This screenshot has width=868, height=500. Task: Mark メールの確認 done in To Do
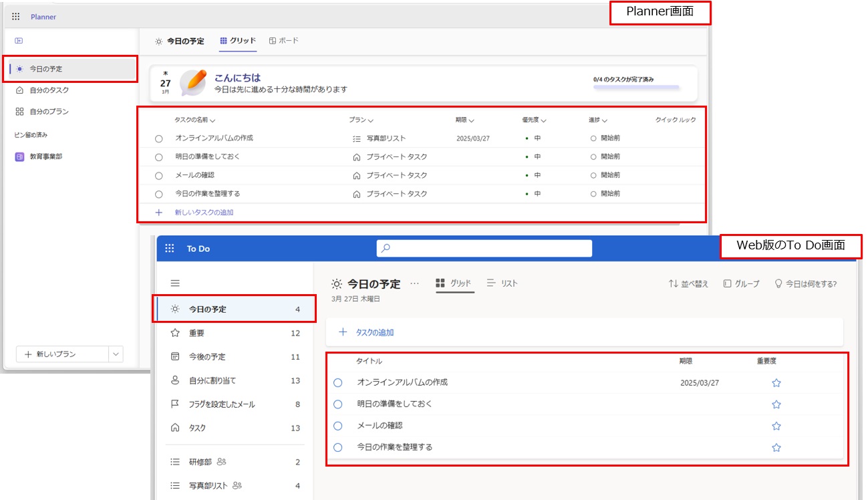point(337,426)
